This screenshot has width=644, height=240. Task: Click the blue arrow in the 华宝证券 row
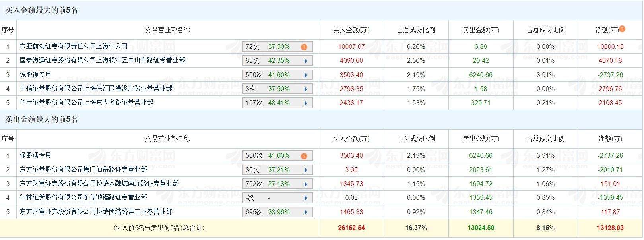click(x=306, y=103)
